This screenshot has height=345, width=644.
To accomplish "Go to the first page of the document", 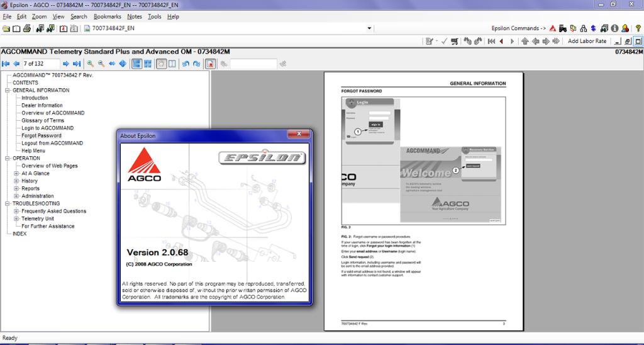I will (6, 64).
